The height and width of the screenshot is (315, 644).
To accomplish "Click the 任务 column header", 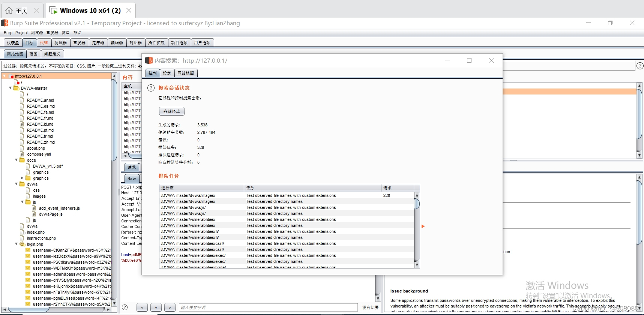I will pos(312,187).
